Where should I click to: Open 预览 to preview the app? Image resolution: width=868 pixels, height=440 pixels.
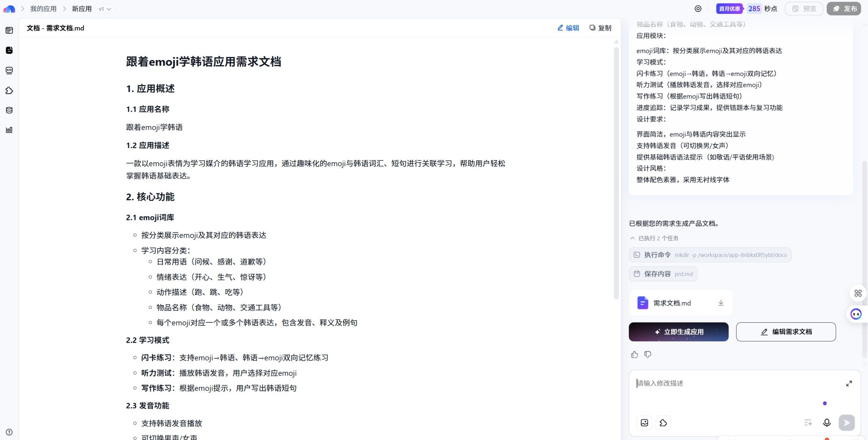804,8
